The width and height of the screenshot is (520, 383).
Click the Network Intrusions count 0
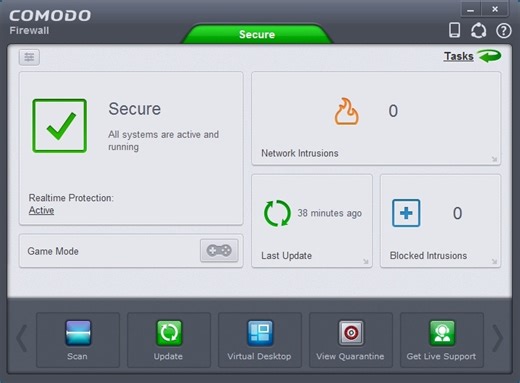[x=393, y=111]
